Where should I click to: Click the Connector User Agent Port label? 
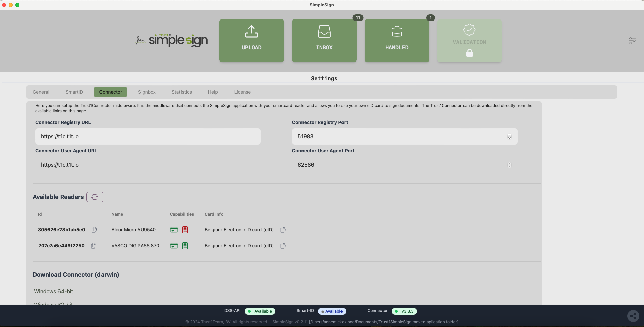(x=323, y=151)
